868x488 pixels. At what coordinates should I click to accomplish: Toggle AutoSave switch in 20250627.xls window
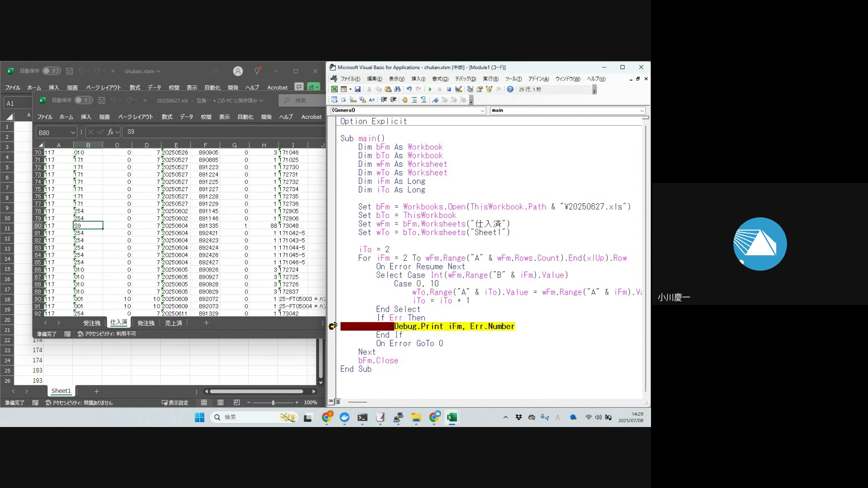pyautogui.click(x=84, y=100)
